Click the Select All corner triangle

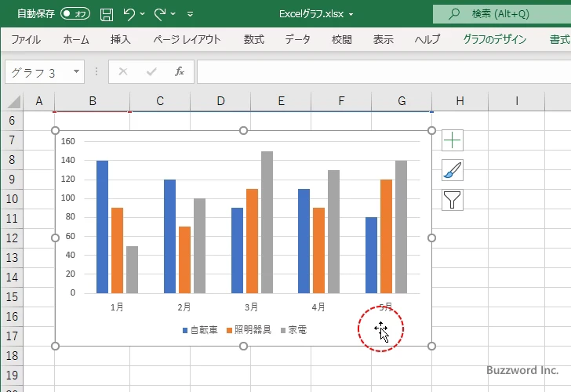click(x=13, y=101)
